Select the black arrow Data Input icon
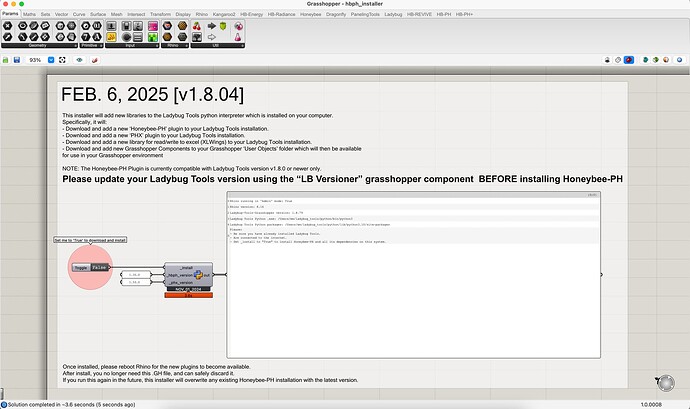The height and width of the screenshot is (409, 690). tap(212, 26)
